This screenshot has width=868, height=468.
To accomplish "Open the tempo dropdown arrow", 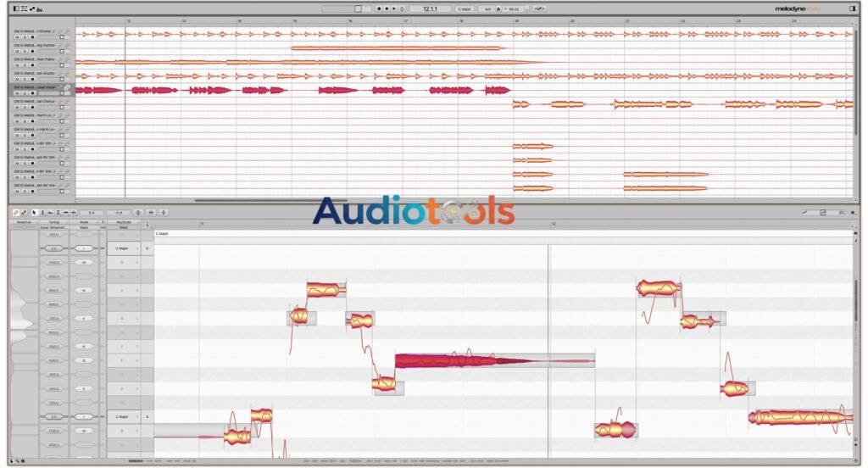I will coord(527,8).
